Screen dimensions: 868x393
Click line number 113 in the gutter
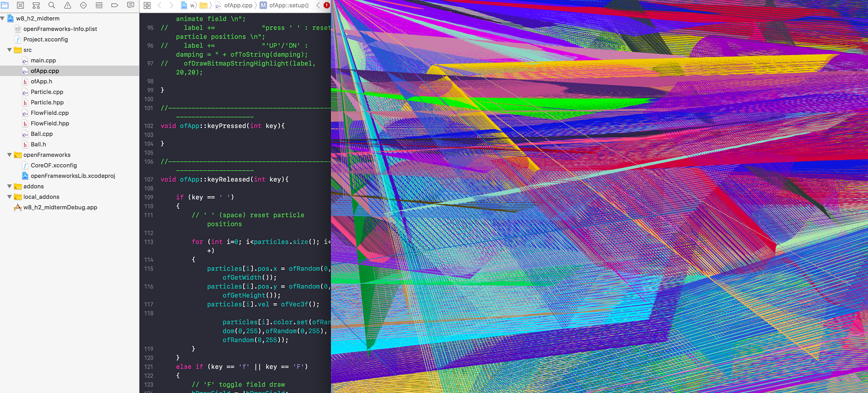(149, 242)
